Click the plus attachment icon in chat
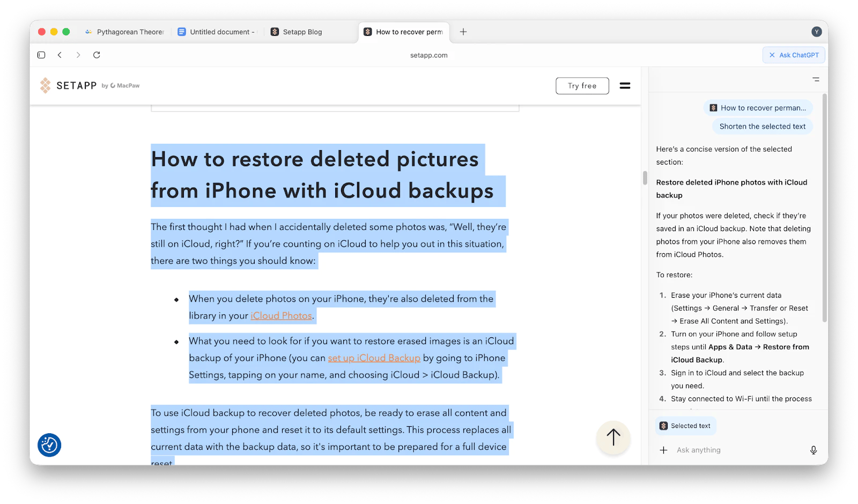The width and height of the screenshot is (858, 504). 663,450
